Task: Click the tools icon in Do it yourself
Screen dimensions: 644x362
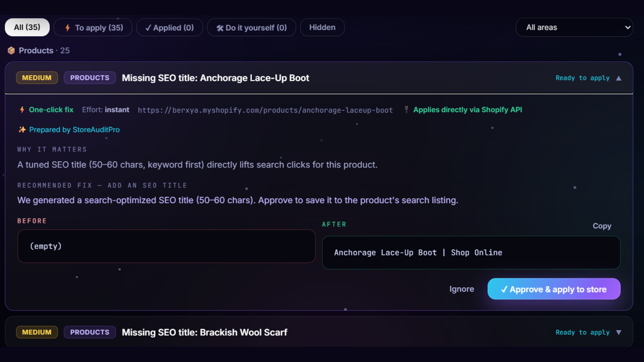Action: click(x=220, y=28)
